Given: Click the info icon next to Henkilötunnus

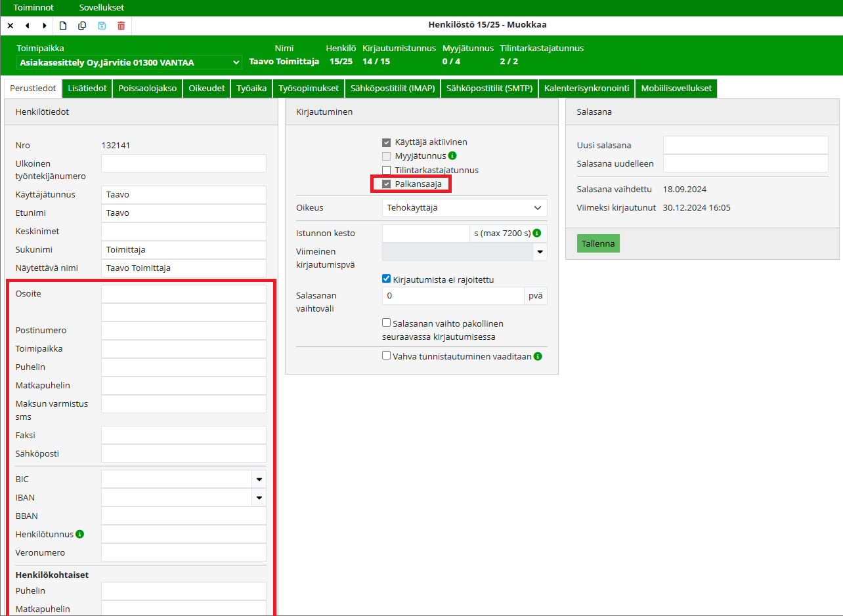Looking at the screenshot, I should point(80,534).
